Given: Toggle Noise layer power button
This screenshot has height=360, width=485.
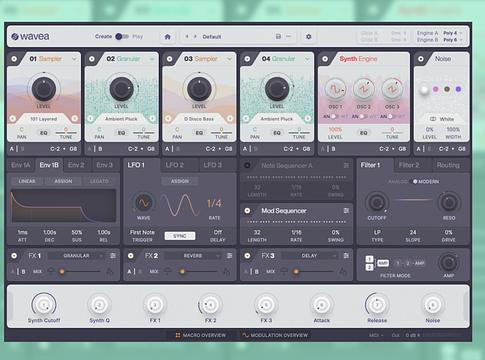Looking at the screenshot, I should point(421,59).
